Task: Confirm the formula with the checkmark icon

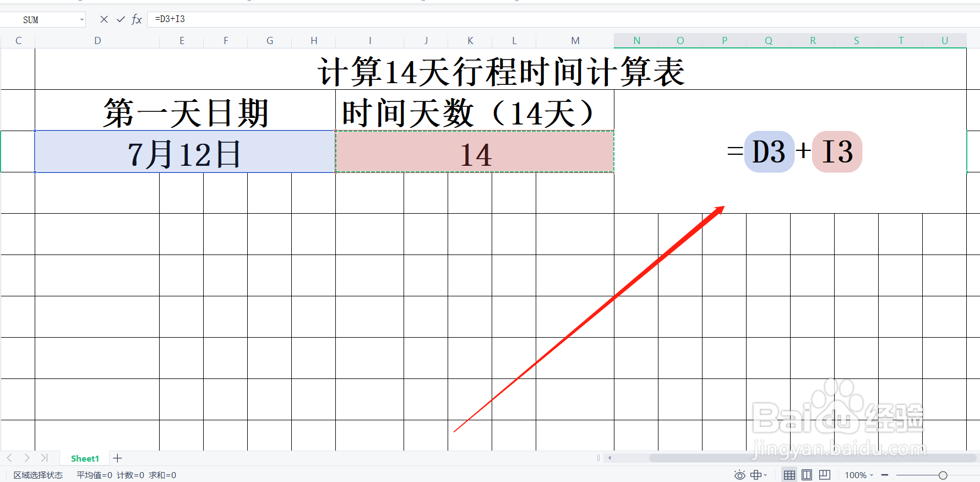Action: tap(121, 19)
